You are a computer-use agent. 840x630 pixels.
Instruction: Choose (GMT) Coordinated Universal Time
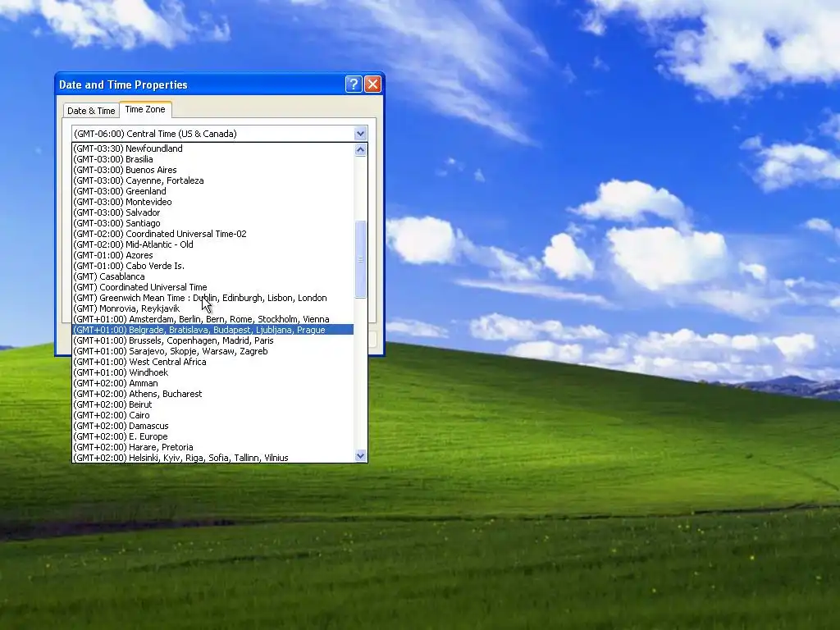212,287
